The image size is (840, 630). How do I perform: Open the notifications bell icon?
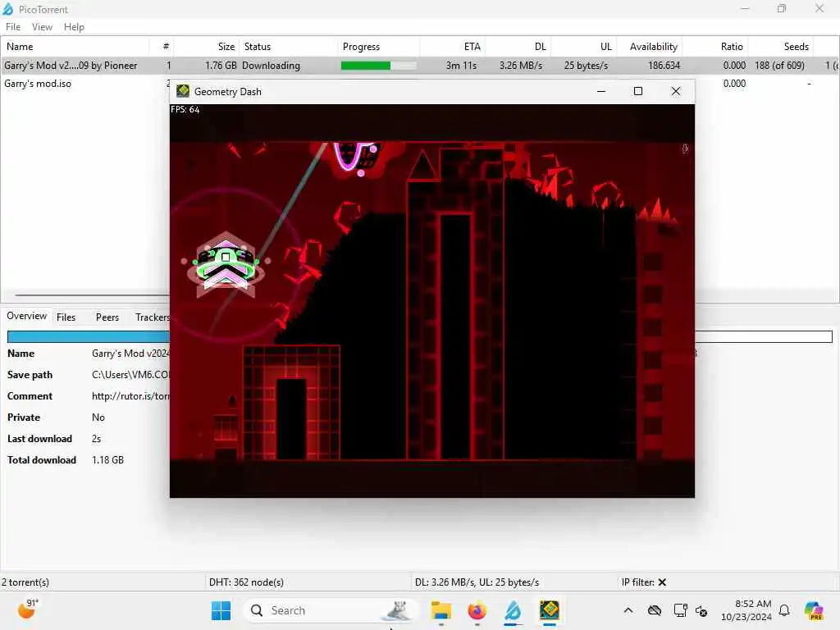[784, 610]
